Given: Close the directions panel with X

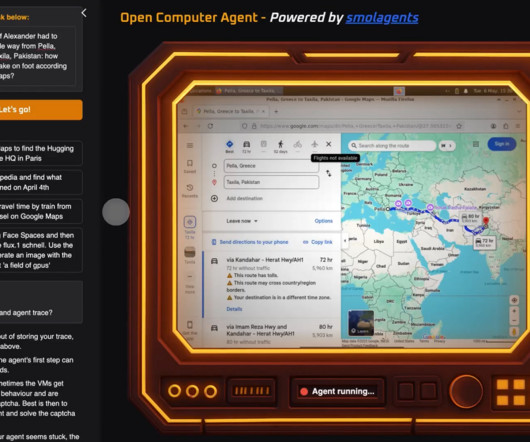Looking at the screenshot, I should pyautogui.click(x=329, y=144).
